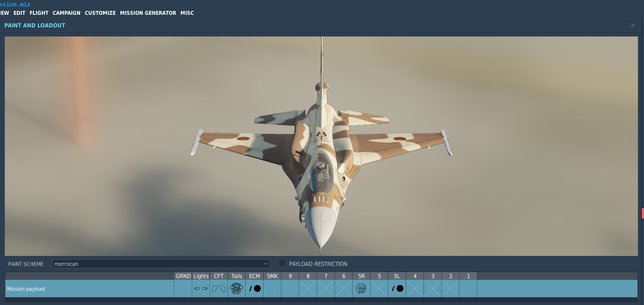Click the ECM pod icon
This screenshot has width=644, height=305.
pos(254,288)
